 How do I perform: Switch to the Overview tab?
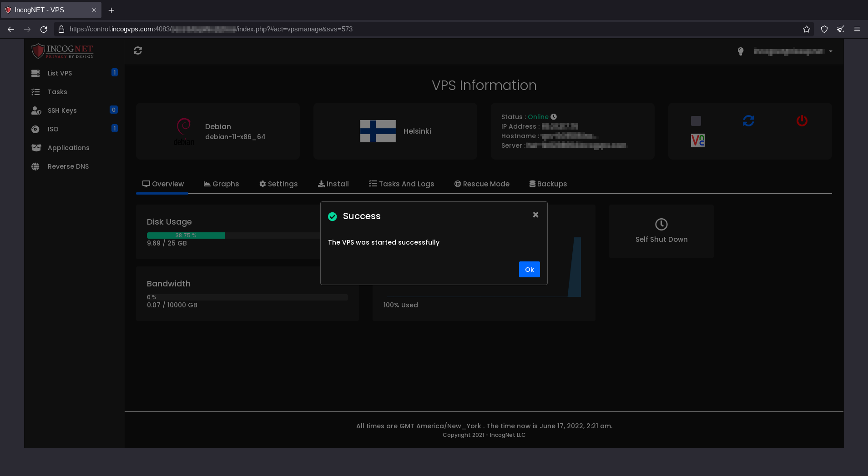coord(163,184)
